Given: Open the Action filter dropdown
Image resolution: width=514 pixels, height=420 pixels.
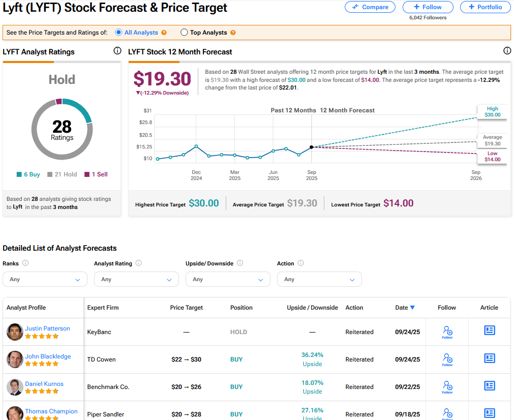Looking at the screenshot, I should [x=319, y=279].
